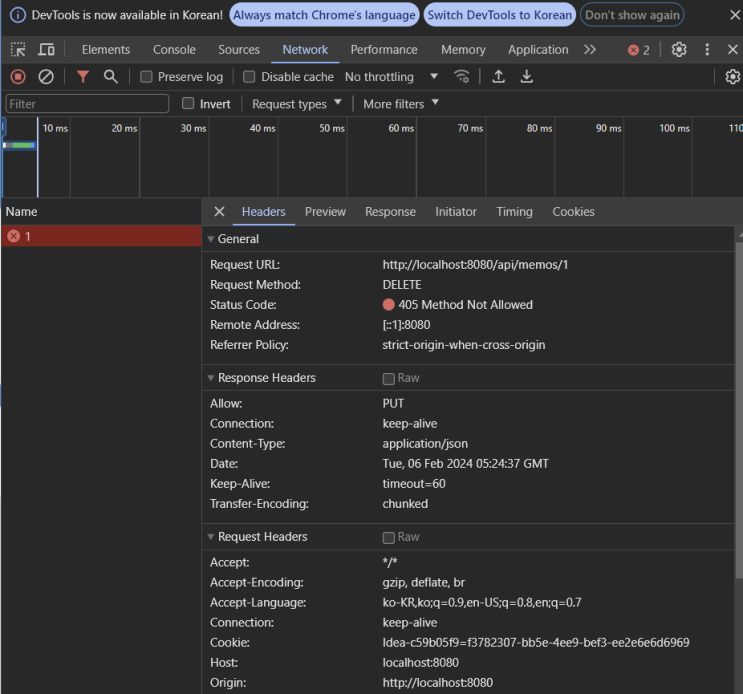This screenshot has width=743, height=694.
Task: Open DevTools settings gear
Action: click(x=679, y=50)
